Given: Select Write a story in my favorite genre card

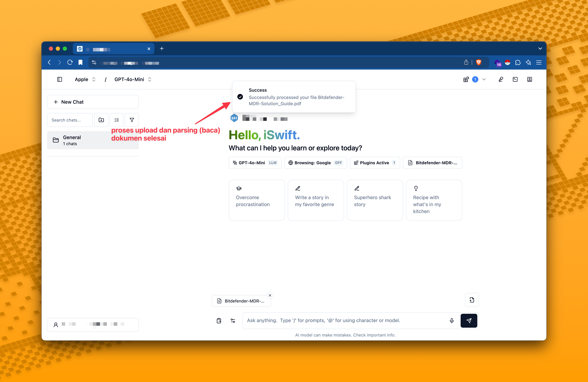Looking at the screenshot, I should (x=316, y=200).
